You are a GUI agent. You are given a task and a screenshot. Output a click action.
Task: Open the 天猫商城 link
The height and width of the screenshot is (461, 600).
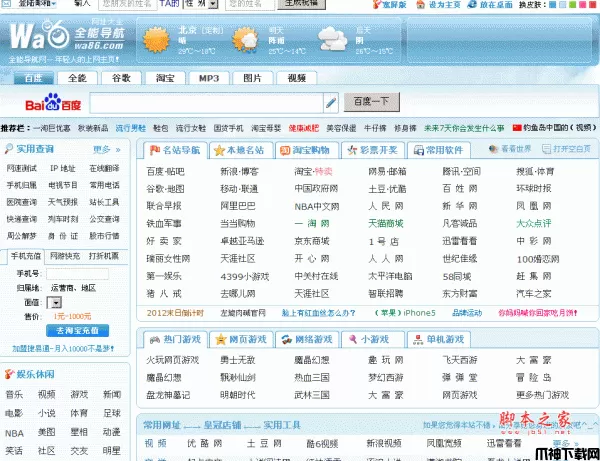385,222
